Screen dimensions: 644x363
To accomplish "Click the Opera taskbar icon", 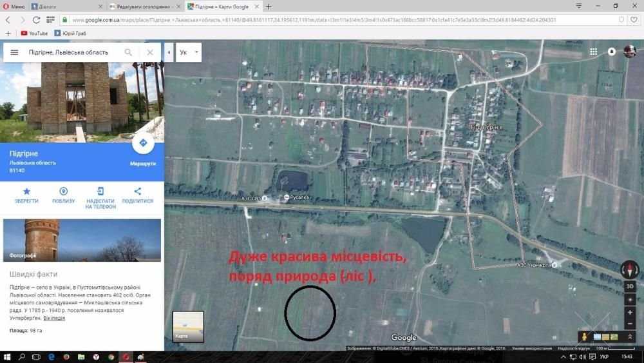I will pyautogui.click(x=126, y=357).
